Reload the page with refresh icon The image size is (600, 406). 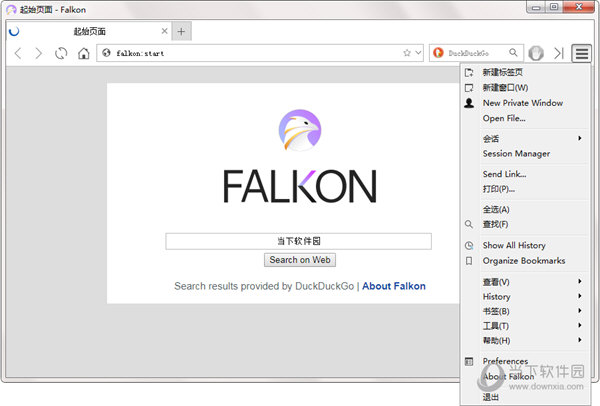click(61, 53)
